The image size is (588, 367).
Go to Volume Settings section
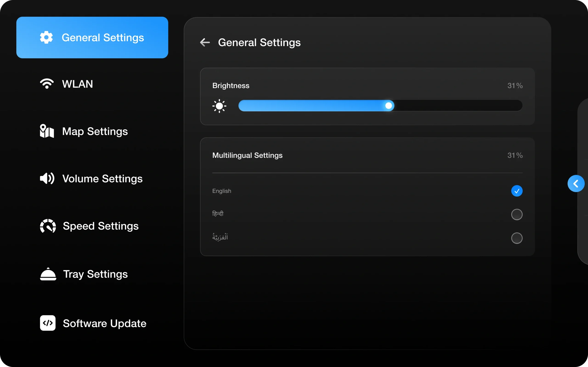tap(102, 179)
